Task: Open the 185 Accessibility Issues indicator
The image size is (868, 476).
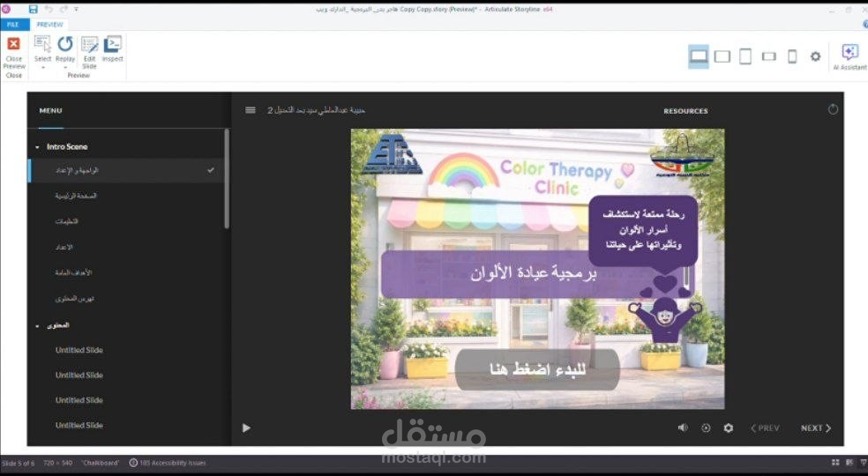Action: coord(168,463)
